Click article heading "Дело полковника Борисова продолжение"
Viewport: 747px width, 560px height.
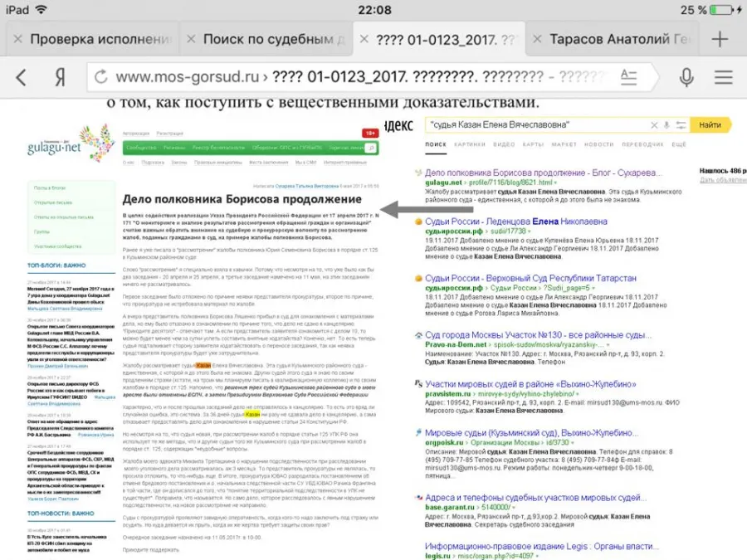coord(242,199)
